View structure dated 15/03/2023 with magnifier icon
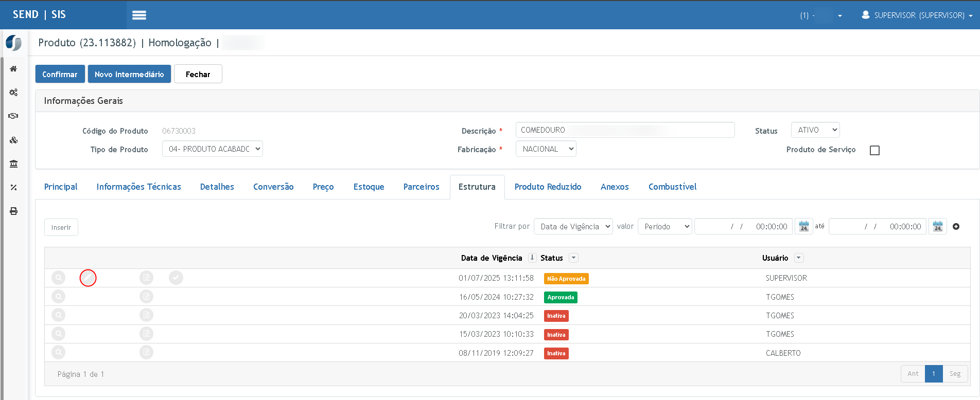Viewport: 980px width, 400px height. coord(59,334)
